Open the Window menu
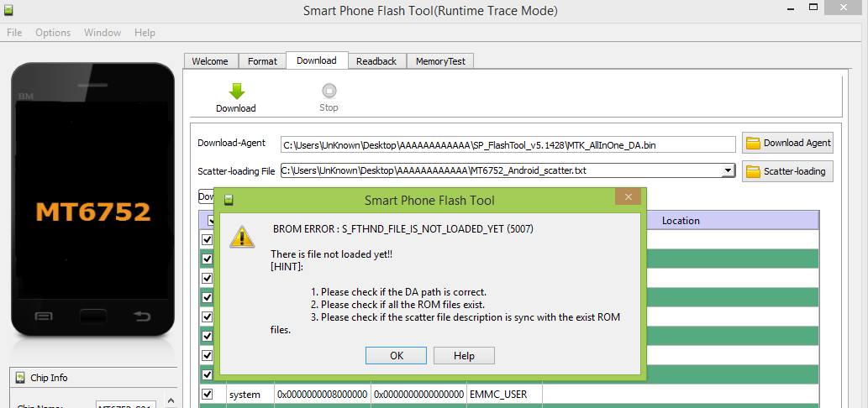Image resolution: width=868 pixels, height=408 pixels. [103, 33]
